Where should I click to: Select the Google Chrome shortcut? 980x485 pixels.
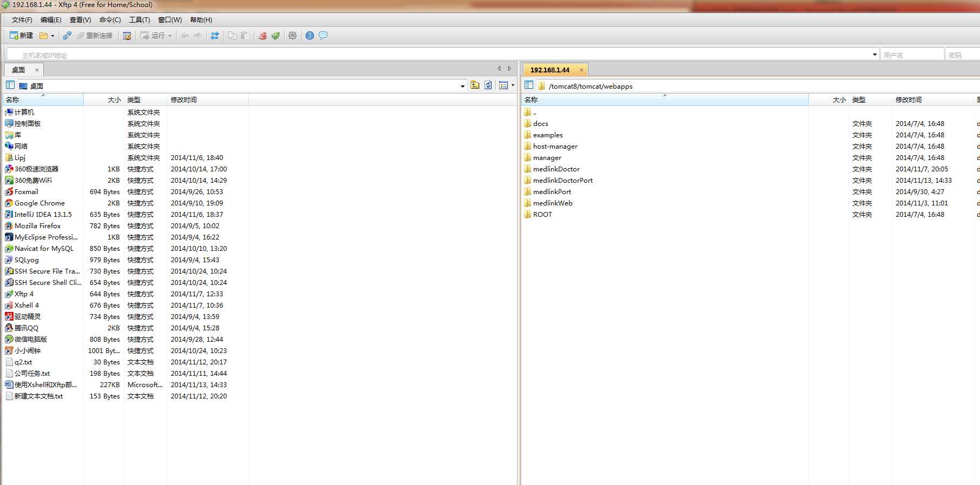click(39, 203)
